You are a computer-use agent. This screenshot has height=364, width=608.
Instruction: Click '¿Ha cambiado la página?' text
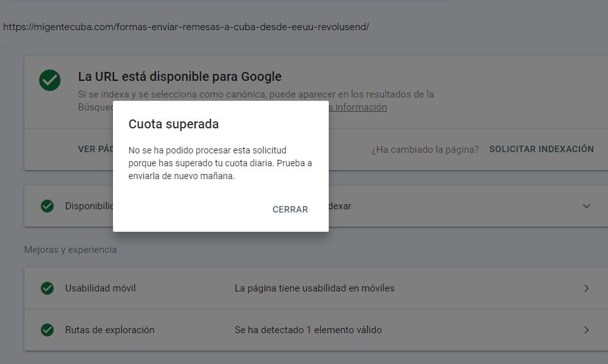pos(425,150)
